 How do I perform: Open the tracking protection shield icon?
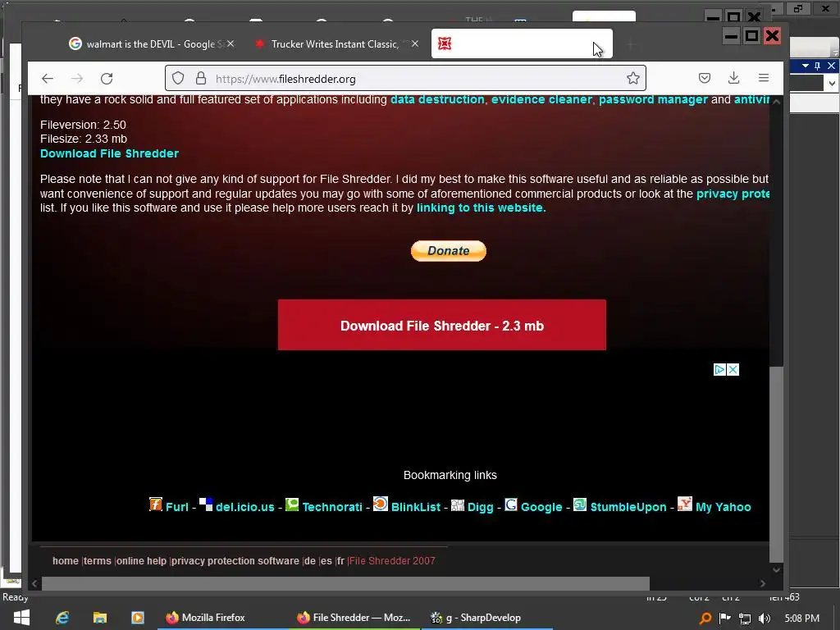pos(178,79)
